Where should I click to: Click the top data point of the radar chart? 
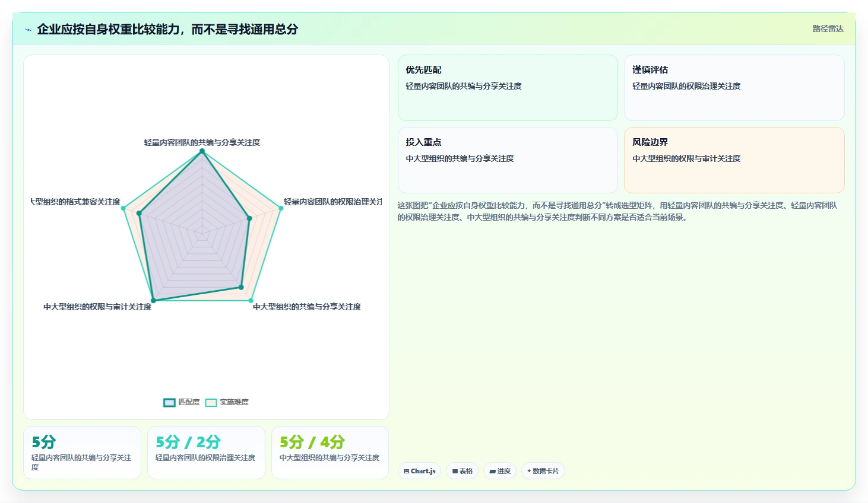[202, 151]
